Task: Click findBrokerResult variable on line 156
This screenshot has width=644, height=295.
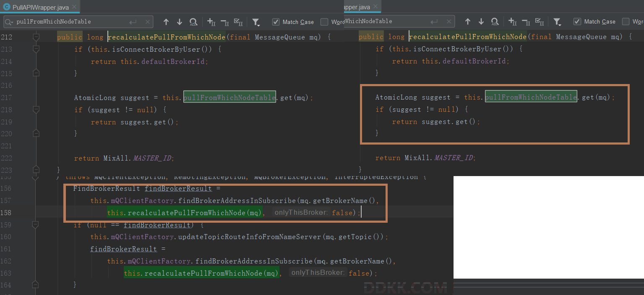Action: tap(178, 188)
